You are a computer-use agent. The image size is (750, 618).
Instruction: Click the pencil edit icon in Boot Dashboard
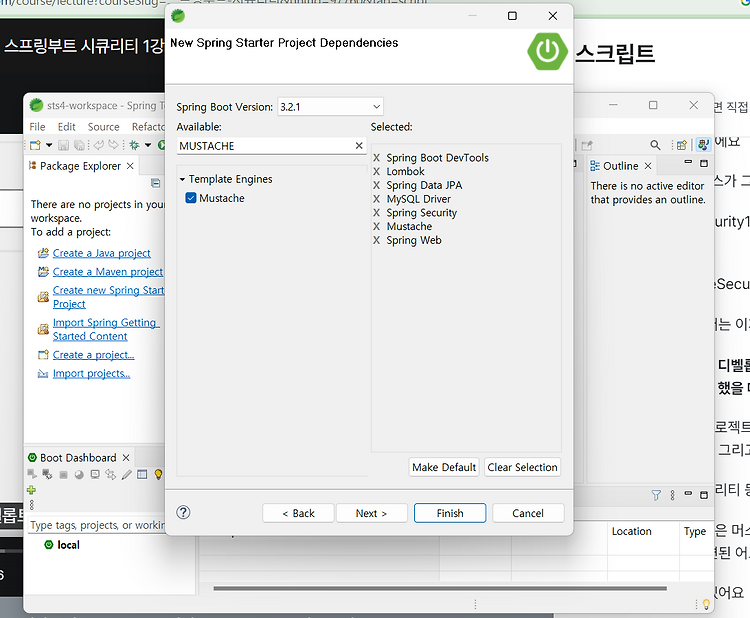(x=127, y=475)
